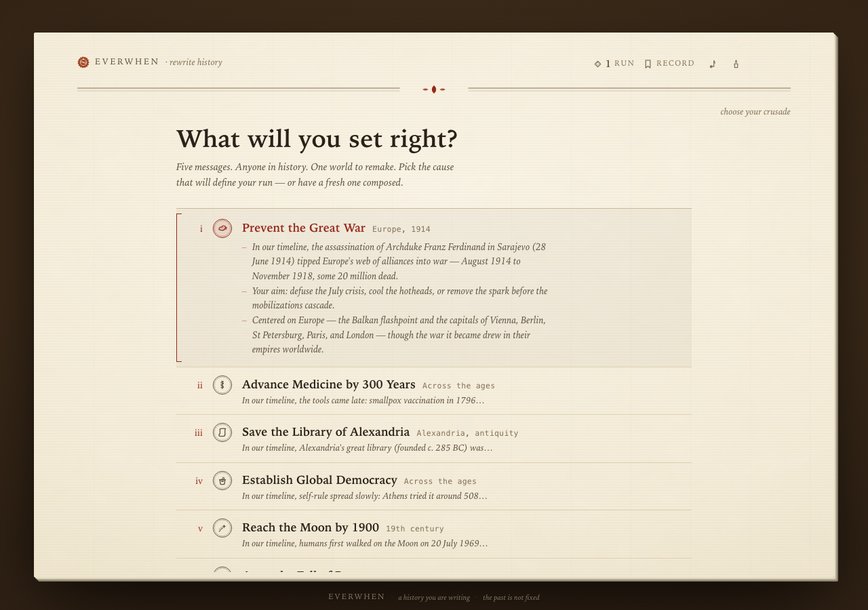Click the Reach the Moon rocket icon

coord(222,528)
